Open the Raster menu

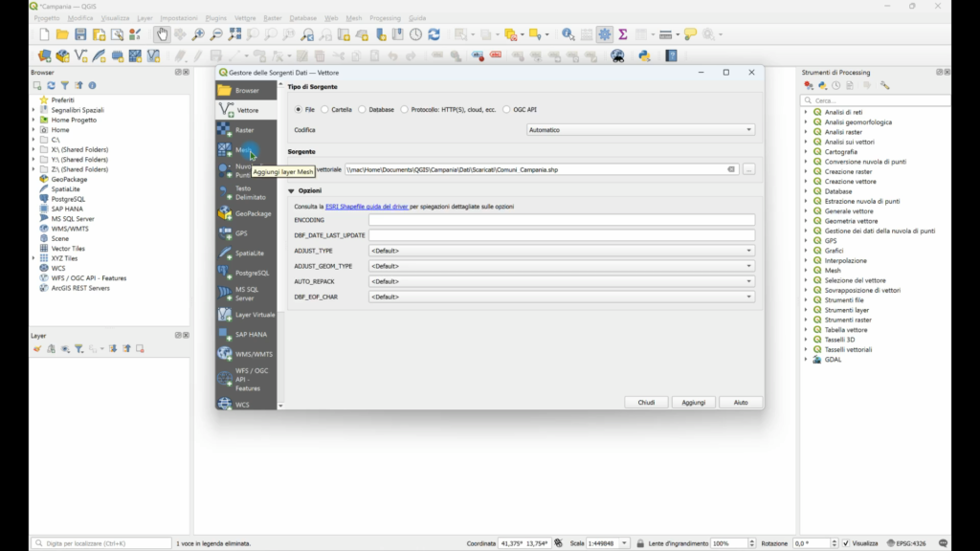pyautogui.click(x=273, y=18)
